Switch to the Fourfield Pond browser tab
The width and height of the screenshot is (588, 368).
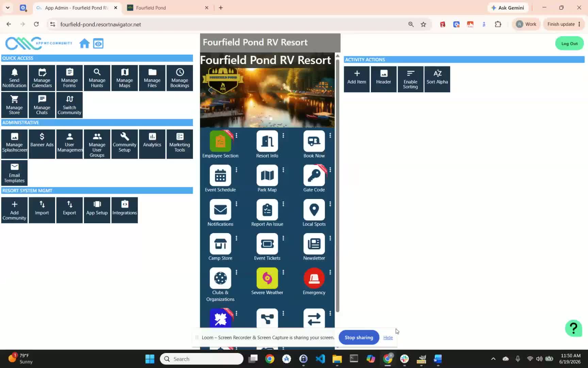click(x=167, y=8)
